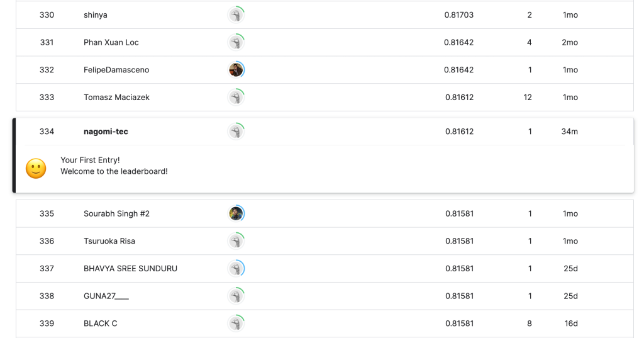Click the smiley face welcome emoji
Screen dimensions: 644x338
click(x=36, y=169)
